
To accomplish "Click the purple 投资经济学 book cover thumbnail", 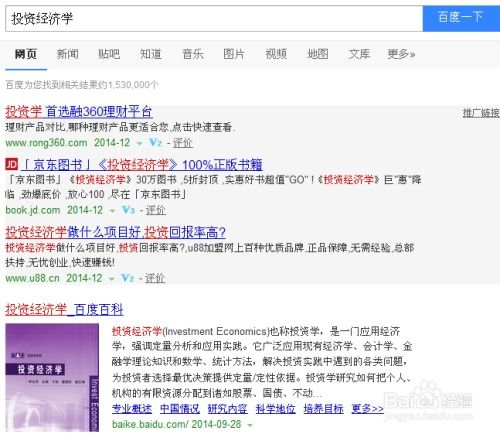I will [52, 378].
